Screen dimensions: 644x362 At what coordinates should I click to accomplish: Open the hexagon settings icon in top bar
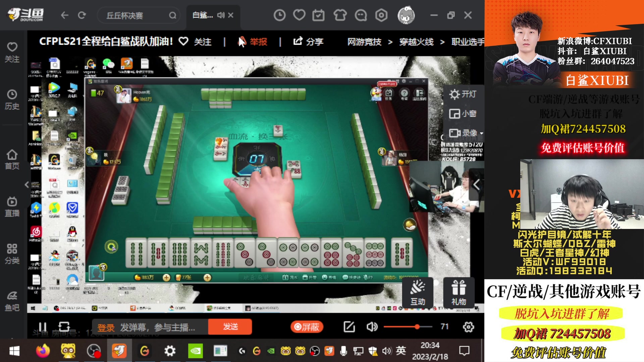(381, 15)
